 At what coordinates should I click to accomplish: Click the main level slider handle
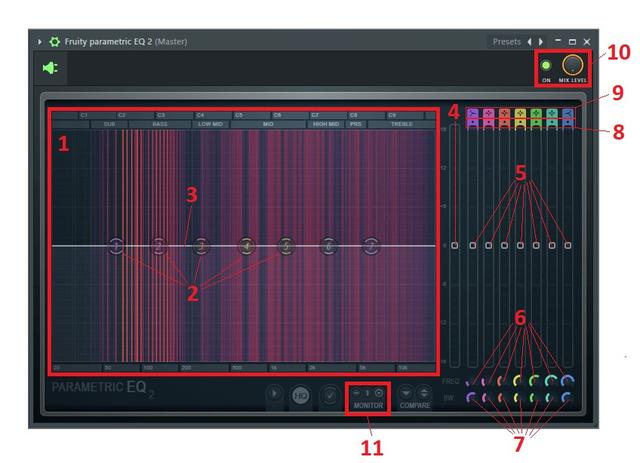(x=455, y=245)
